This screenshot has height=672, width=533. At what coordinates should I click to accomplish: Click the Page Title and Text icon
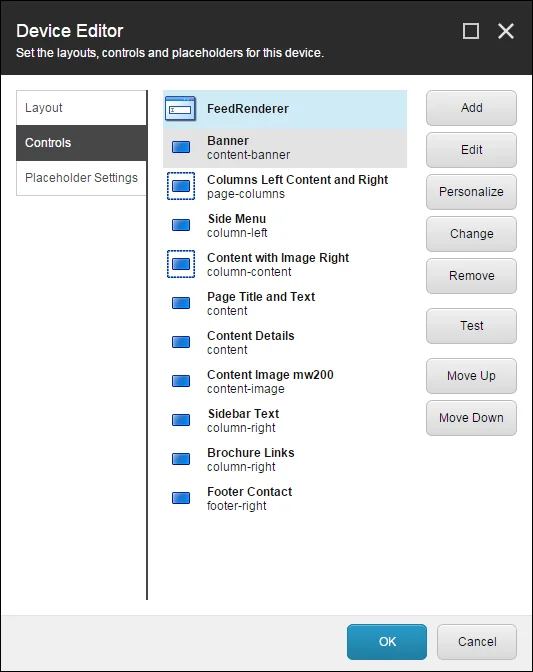coord(181,303)
